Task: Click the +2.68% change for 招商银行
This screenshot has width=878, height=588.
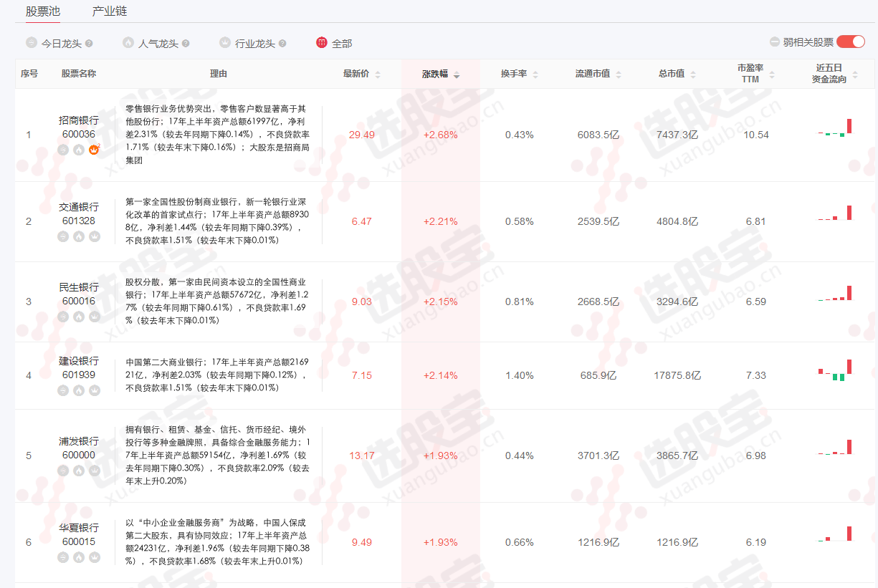Action: [x=440, y=135]
